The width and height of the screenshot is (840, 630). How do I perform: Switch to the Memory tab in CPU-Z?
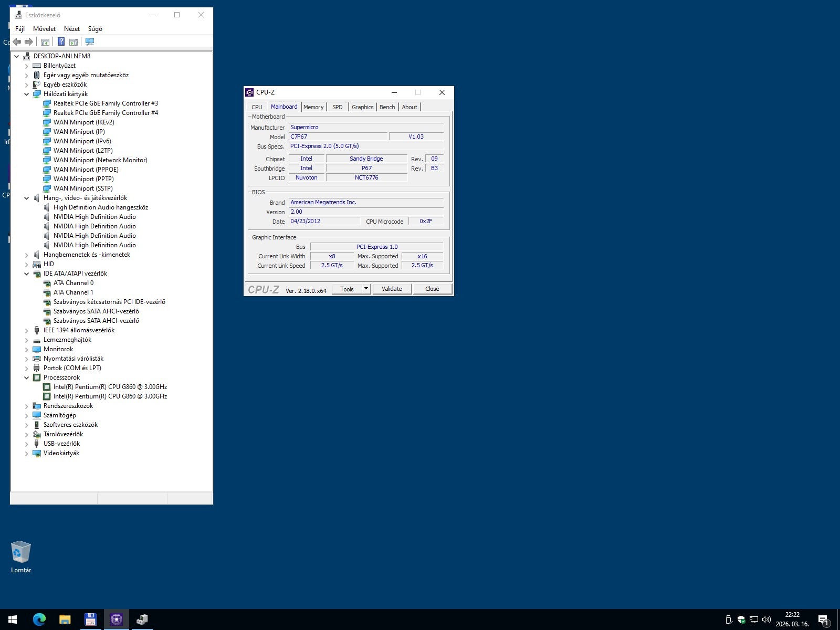pyautogui.click(x=313, y=107)
